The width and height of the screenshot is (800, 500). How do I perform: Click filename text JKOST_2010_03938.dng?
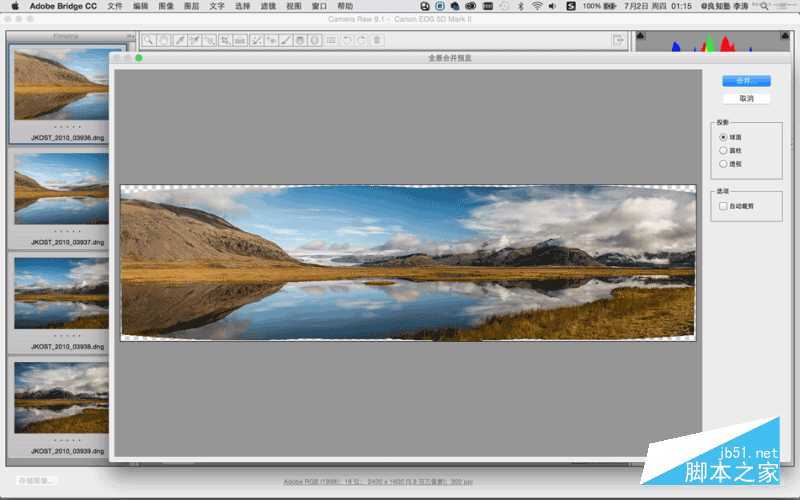click(67, 346)
